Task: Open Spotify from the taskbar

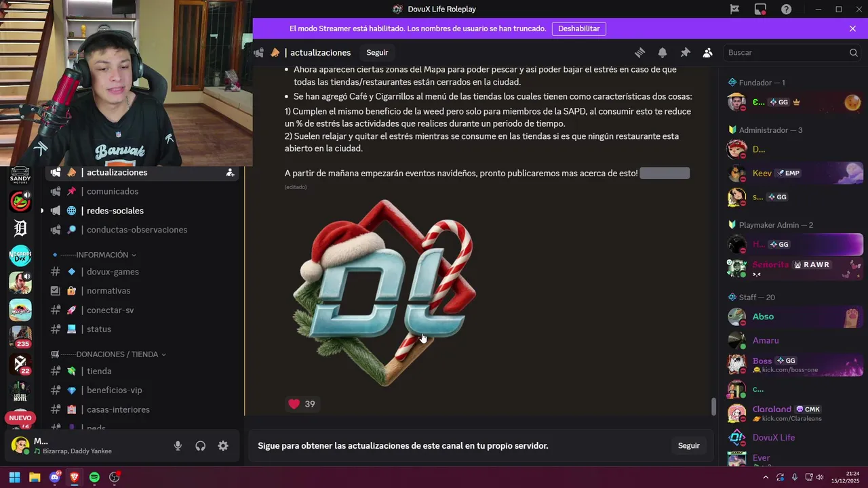Action: pyautogui.click(x=94, y=477)
